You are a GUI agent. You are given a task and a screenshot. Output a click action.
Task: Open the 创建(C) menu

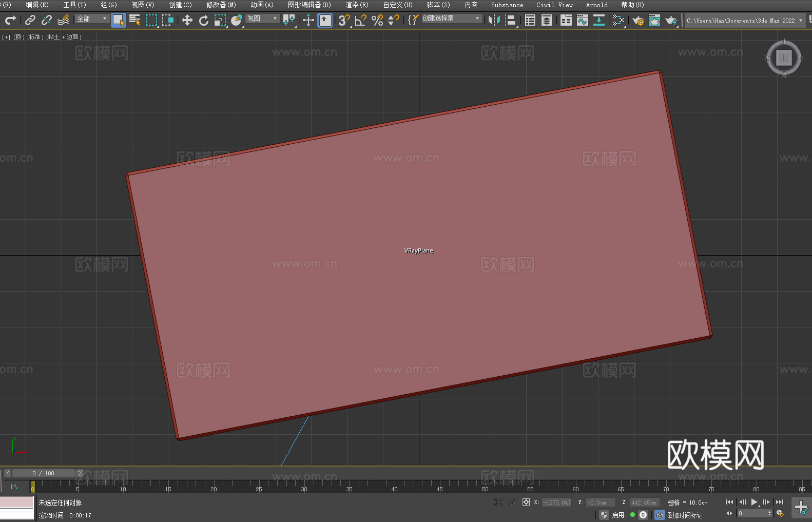(x=181, y=5)
